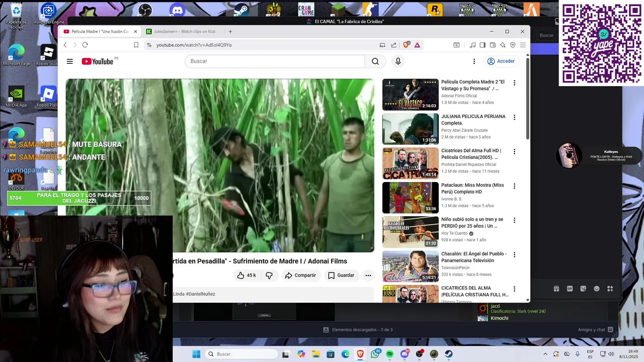The width and height of the screenshot is (644, 362).
Task: Open the browser main hamburger menu
Action: tap(523, 45)
